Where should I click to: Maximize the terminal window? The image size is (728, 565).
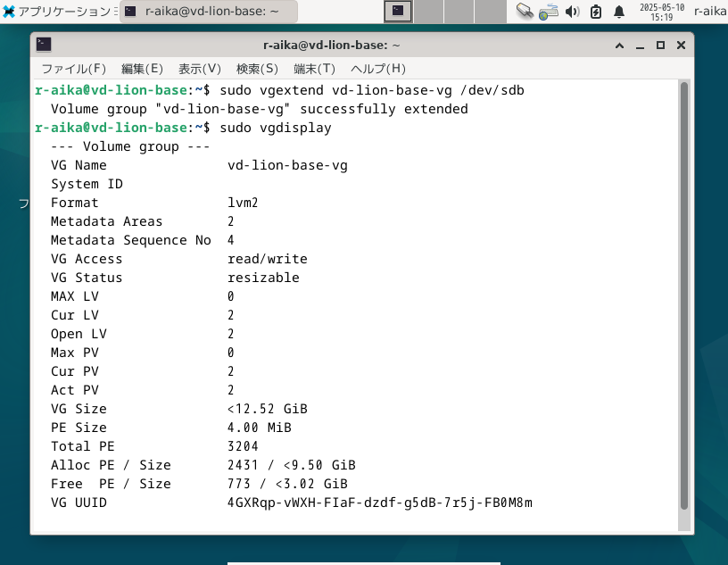660,45
